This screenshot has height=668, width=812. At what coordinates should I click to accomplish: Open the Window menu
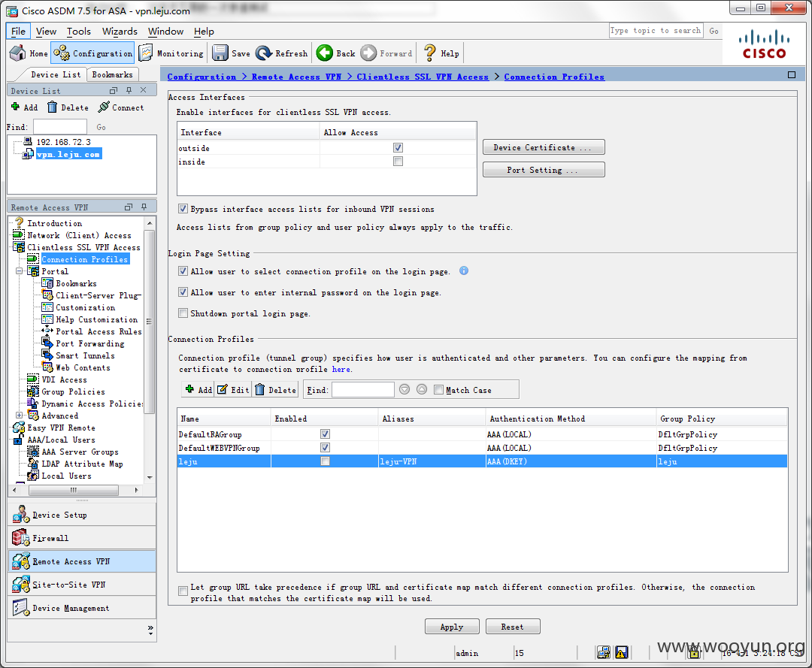165,32
